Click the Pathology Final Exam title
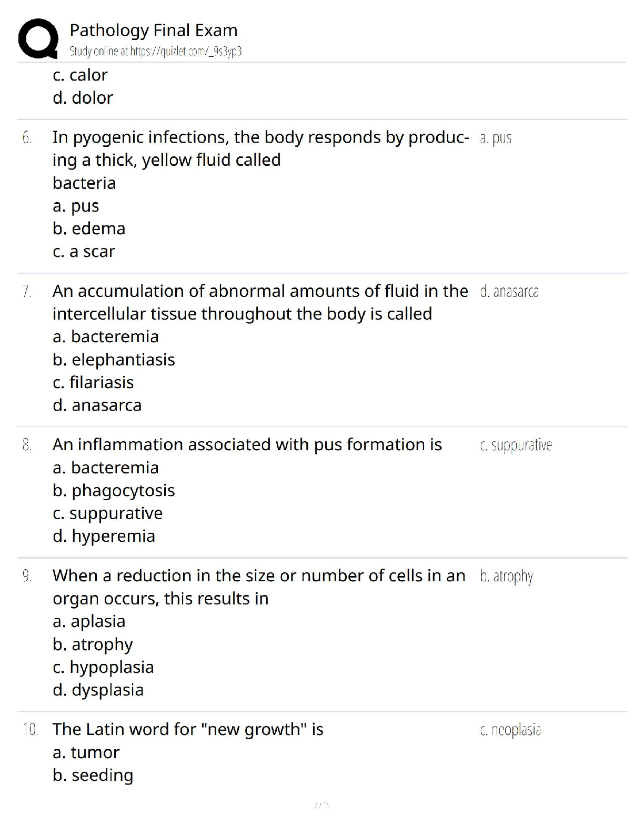Image resolution: width=644 pixels, height=834 pixels. coord(153,30)
